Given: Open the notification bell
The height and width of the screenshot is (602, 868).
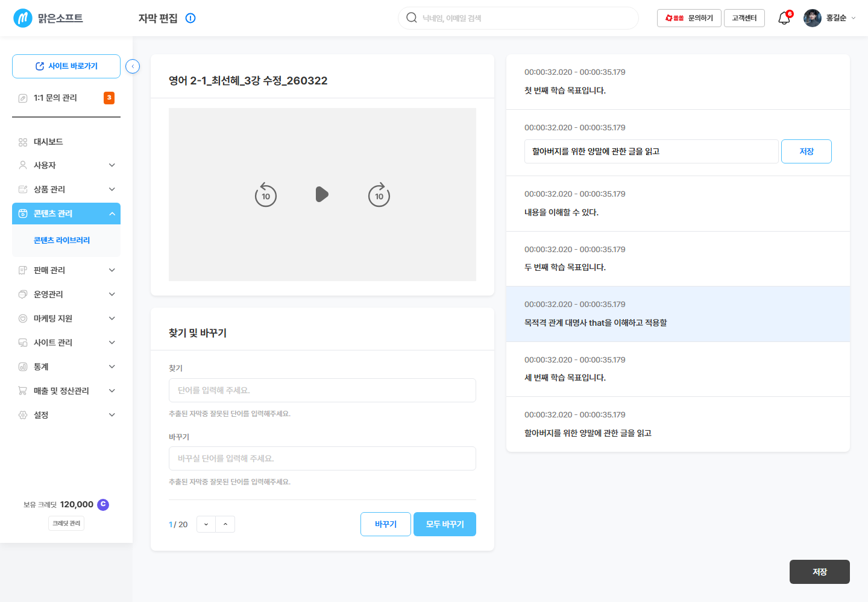Looking at the screenshot, I should (x=784, y=18).
